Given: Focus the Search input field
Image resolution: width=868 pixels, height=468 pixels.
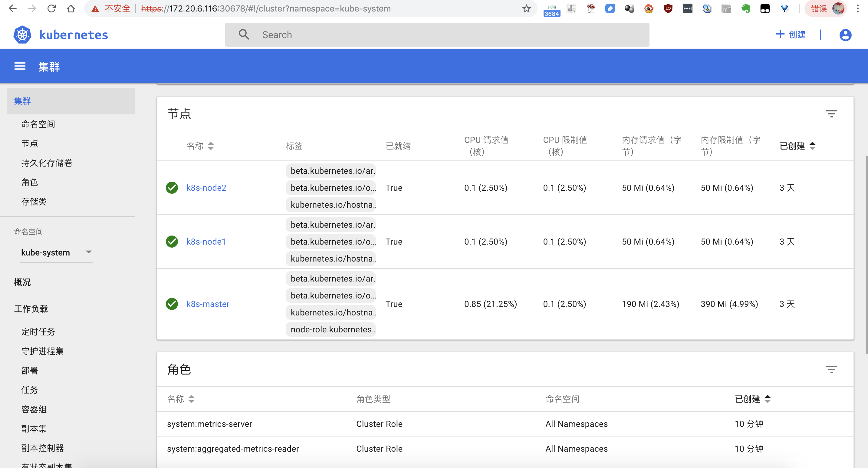Looking at the screenshot, I should pyautogui.click(x=438, y=35).
